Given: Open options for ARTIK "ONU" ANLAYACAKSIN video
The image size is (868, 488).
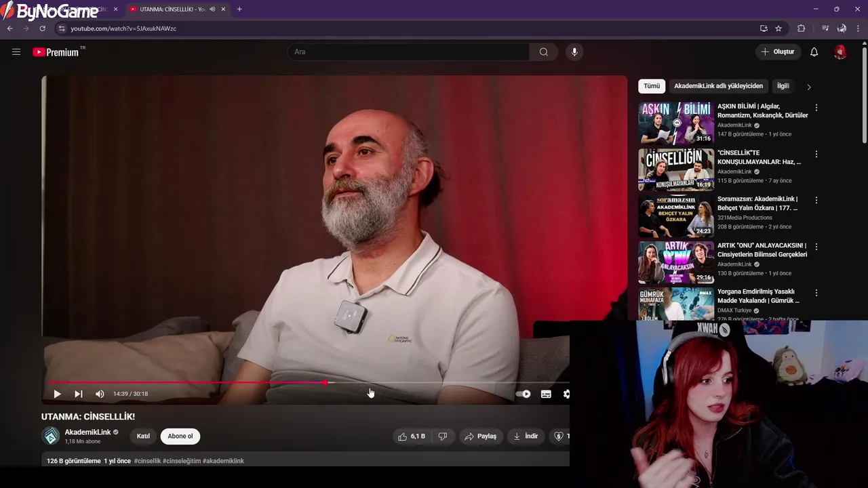Looking at the screenshot, I should coord(816,247).
